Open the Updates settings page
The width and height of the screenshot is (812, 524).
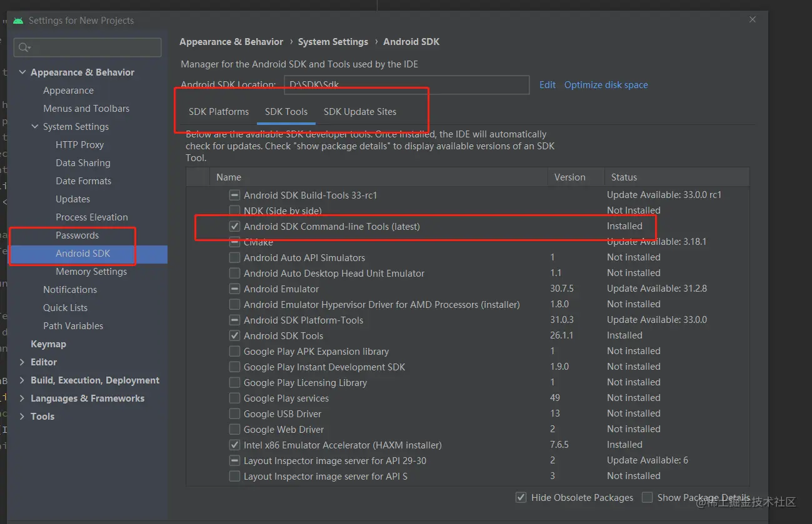73,199
